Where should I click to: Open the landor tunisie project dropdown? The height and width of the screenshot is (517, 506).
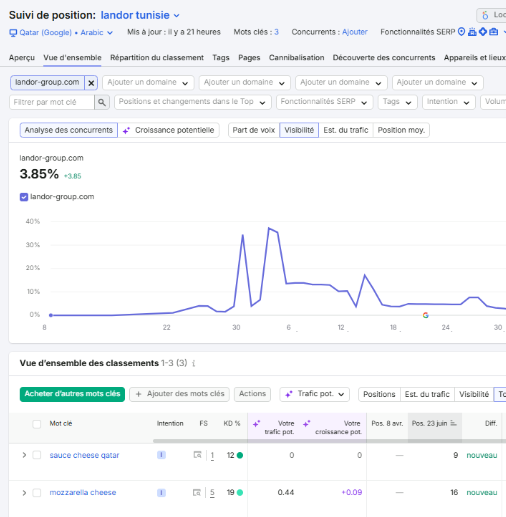pyautogui.click(x=140, y=15)
